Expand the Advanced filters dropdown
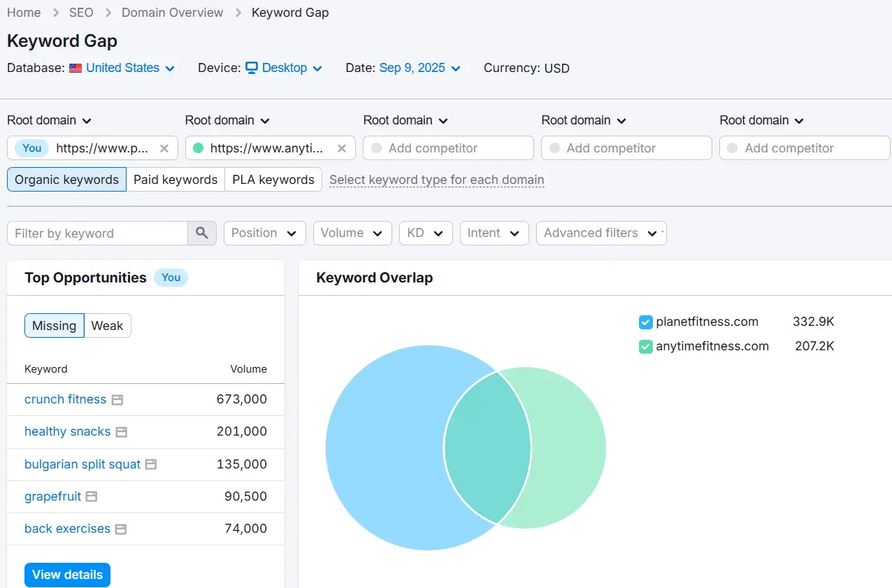The height and width of the screenshot is (588, 892). point(600,234)
